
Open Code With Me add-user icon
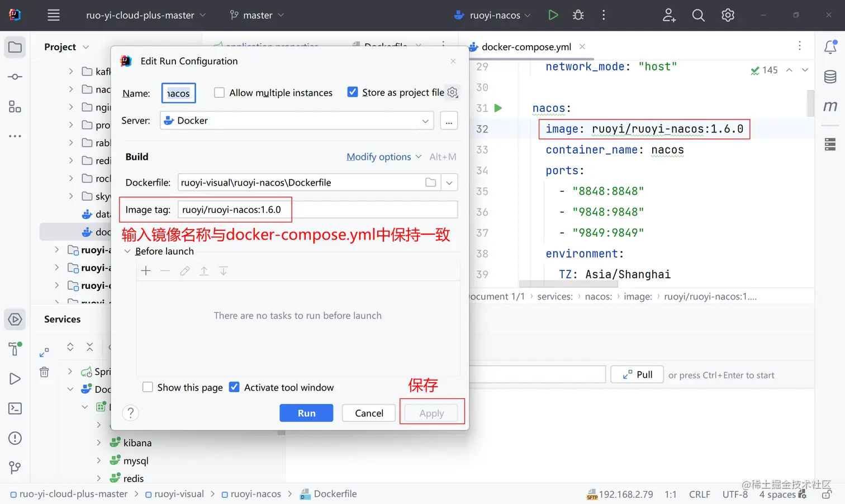(669, 15)
